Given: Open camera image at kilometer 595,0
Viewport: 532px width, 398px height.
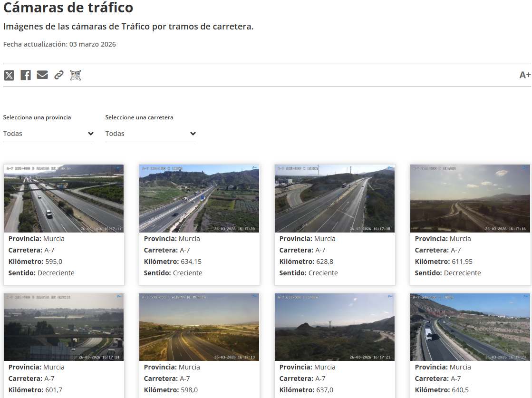Looking at the screenshot, I should tap(64, 198).
